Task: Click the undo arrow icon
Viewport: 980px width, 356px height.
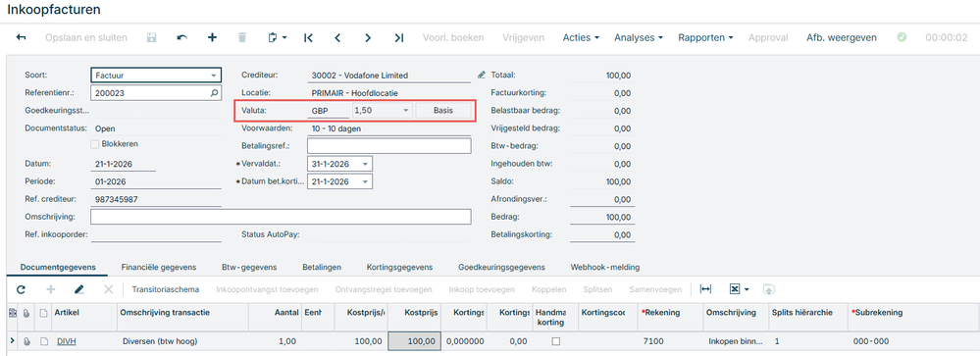Action: tap(181, 37)
